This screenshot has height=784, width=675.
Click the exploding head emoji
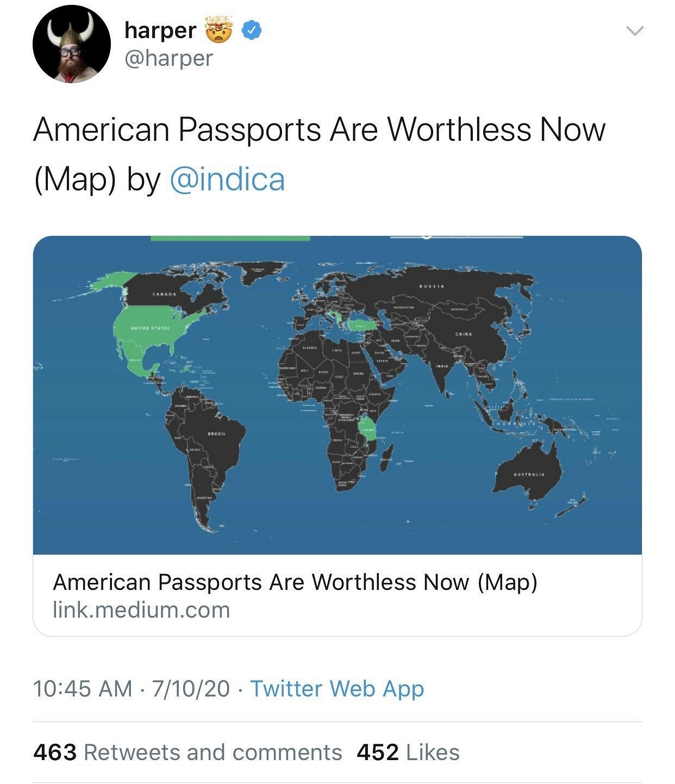point(218,30)
